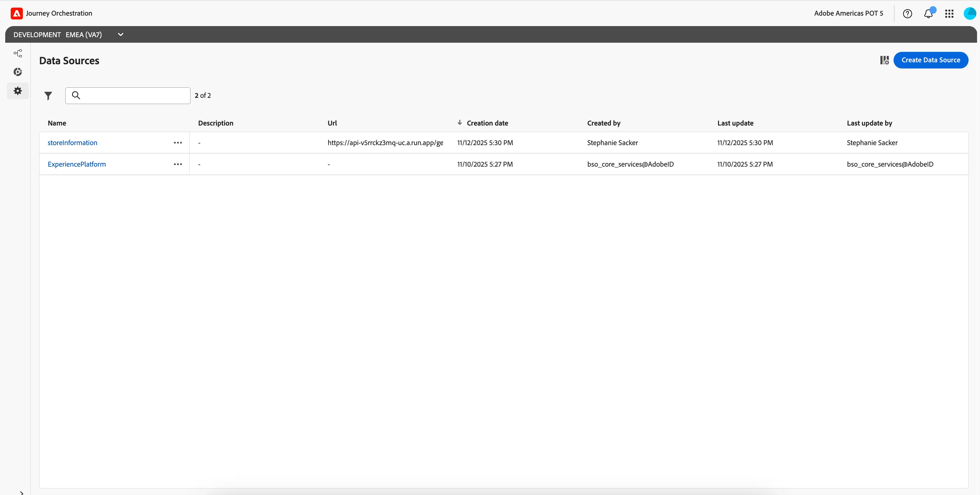Screen dimensions: 980x495
Task: Sort by Name column header
Action: 57,123
